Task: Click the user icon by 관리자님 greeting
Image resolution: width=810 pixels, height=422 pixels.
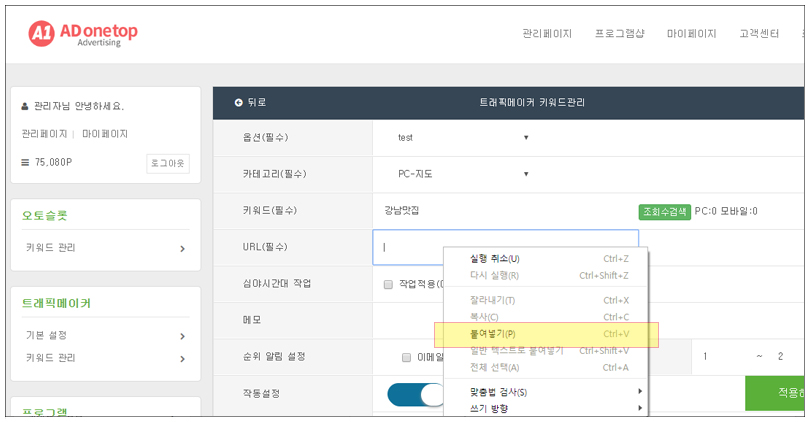Action: (x=25, y=106)
